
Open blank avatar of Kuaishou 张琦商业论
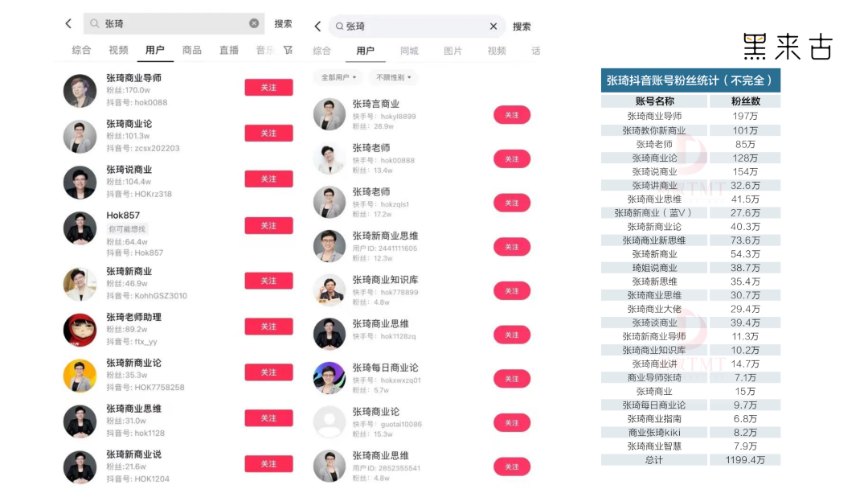coord(330,422)
